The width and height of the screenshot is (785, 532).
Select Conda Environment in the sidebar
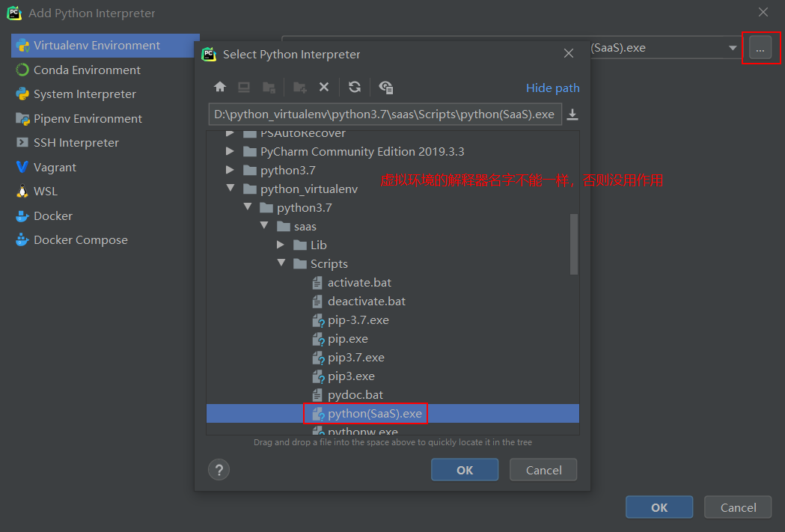click(102, 70)
